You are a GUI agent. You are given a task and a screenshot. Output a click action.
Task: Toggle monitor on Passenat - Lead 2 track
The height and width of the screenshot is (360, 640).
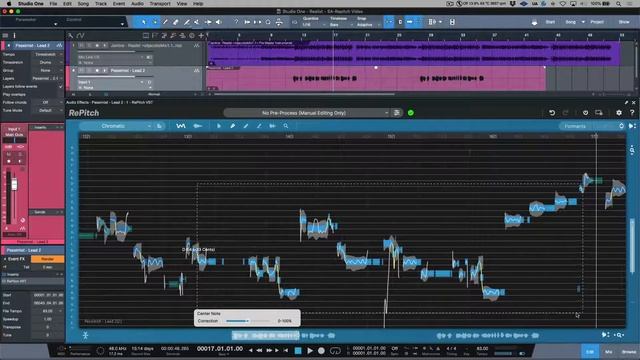pos(104,71)
